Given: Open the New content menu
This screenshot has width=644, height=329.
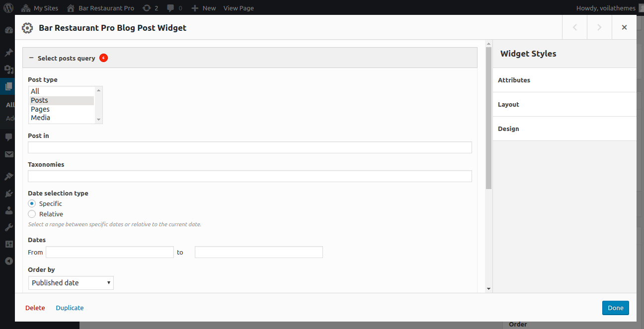Looking at the screenshot, I should 203,8.
